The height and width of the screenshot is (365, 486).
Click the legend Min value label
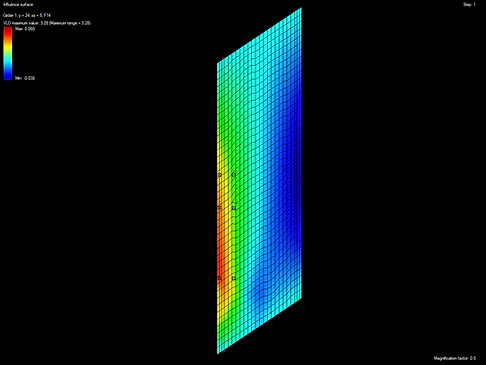coord(25,78)
